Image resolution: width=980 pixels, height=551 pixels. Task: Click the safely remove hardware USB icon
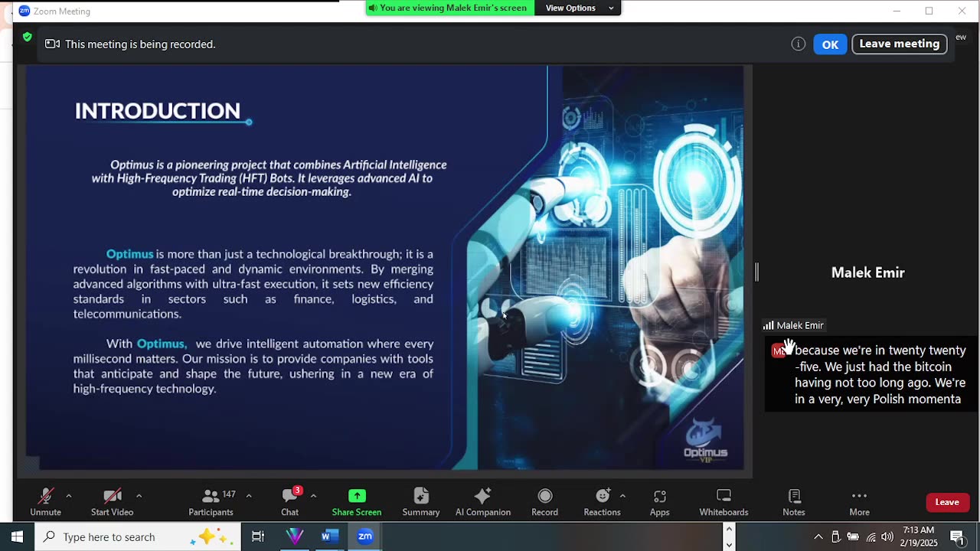pos(836,536)
